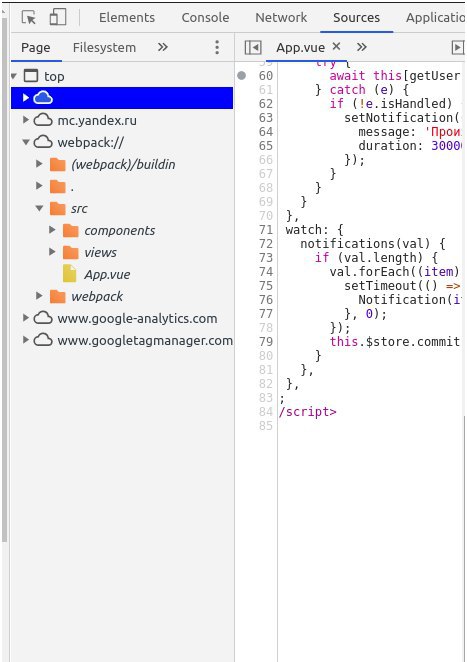467x662 pixels.
Task: Expand the mc.yandex.ru domain
Action: (x=26, y=120)
